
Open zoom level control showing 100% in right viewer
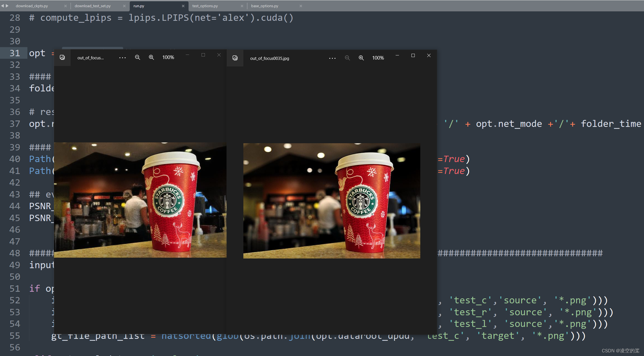coord(378,58)
